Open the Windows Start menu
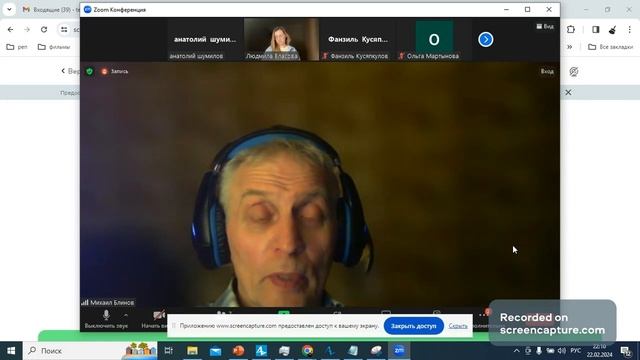This screenshot has height=360, width=640. (11, 351)
